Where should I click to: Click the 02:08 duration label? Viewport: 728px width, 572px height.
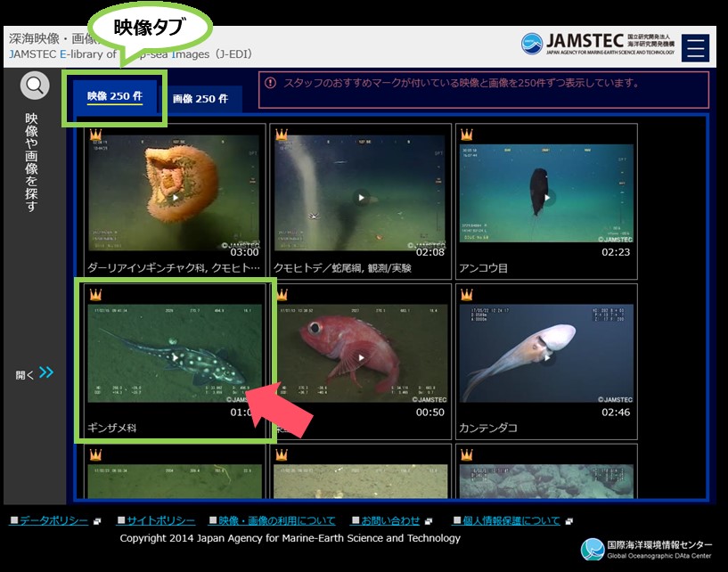pos(430,252)
